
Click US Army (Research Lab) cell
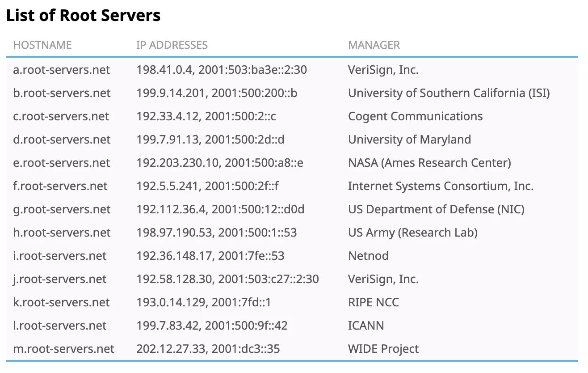coord(413,233)
